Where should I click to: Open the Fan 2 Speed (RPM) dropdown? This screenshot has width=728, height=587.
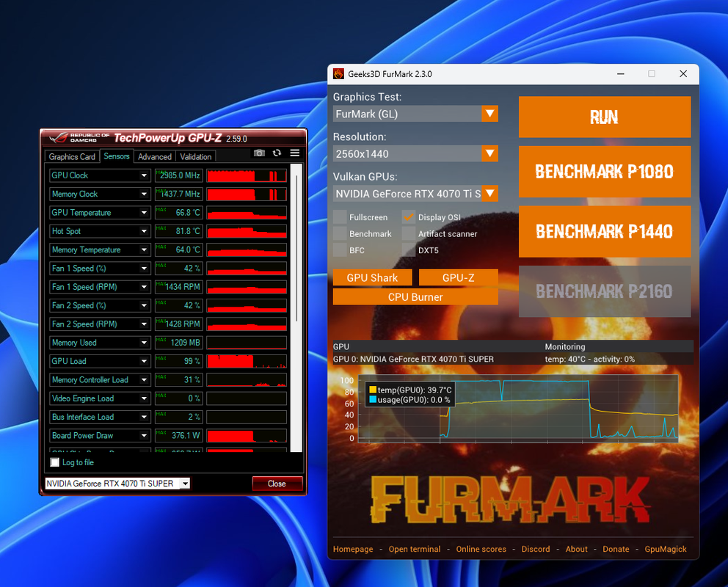tap(144, 324)
